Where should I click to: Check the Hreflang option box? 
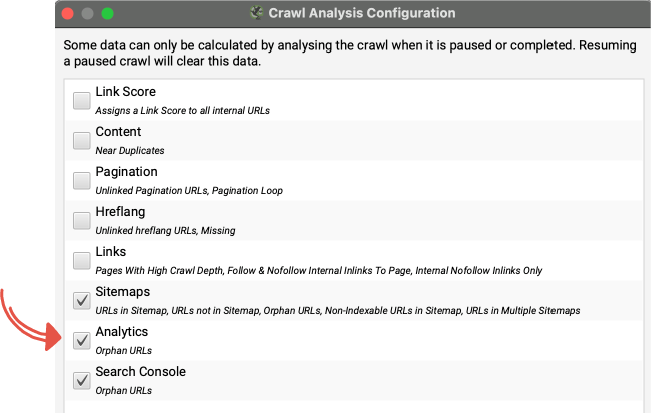[82, 220]
